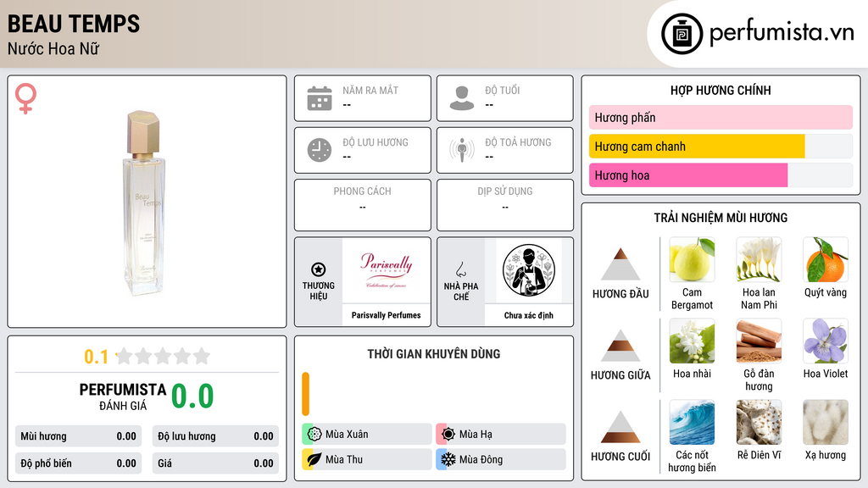Click the Mùa Xuân flower icon

(314, 435)
